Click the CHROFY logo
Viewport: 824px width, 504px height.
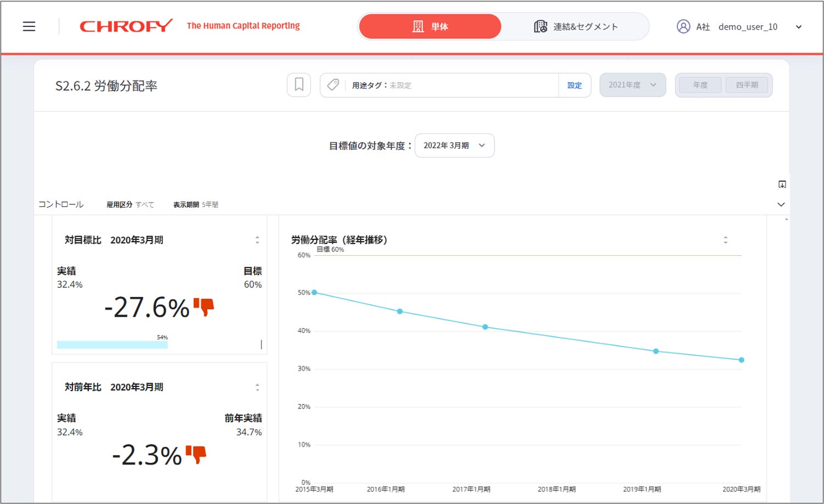pos(126,26)
